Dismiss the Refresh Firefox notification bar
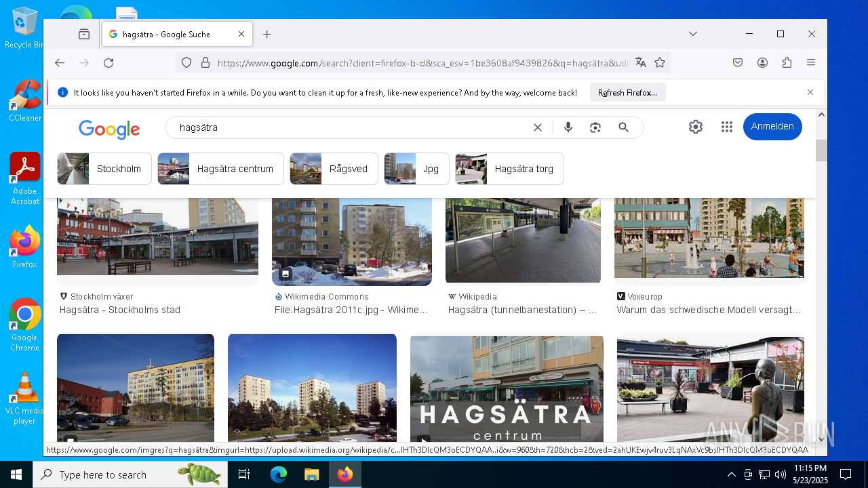Screen dimensions: 868x488 810,92
